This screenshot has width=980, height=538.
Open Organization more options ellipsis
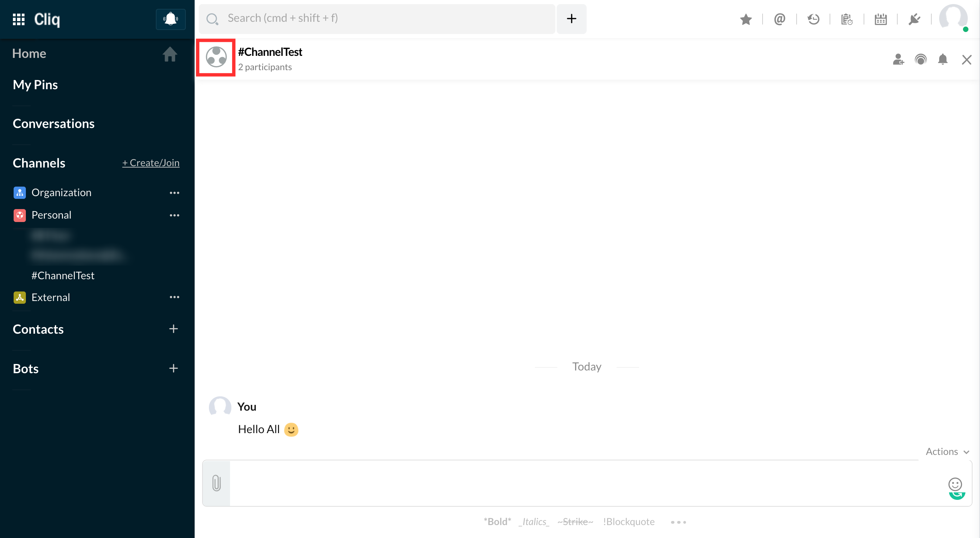click(174, 193)
